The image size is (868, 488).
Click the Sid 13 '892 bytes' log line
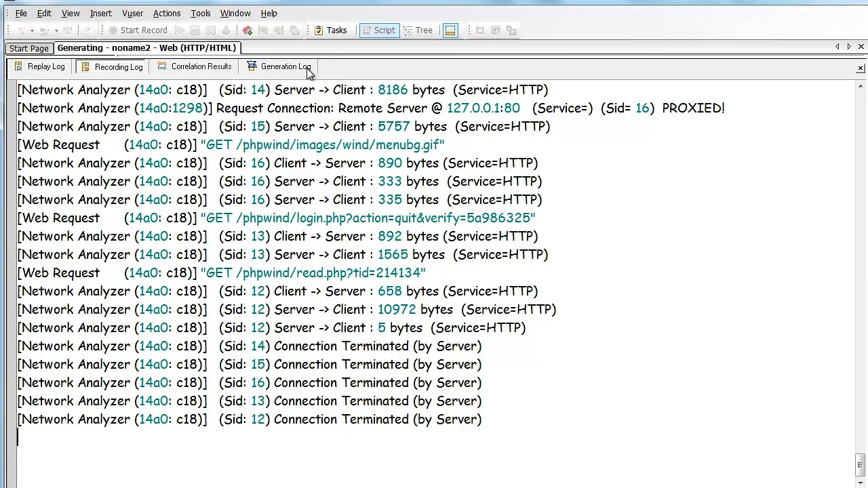278,236
